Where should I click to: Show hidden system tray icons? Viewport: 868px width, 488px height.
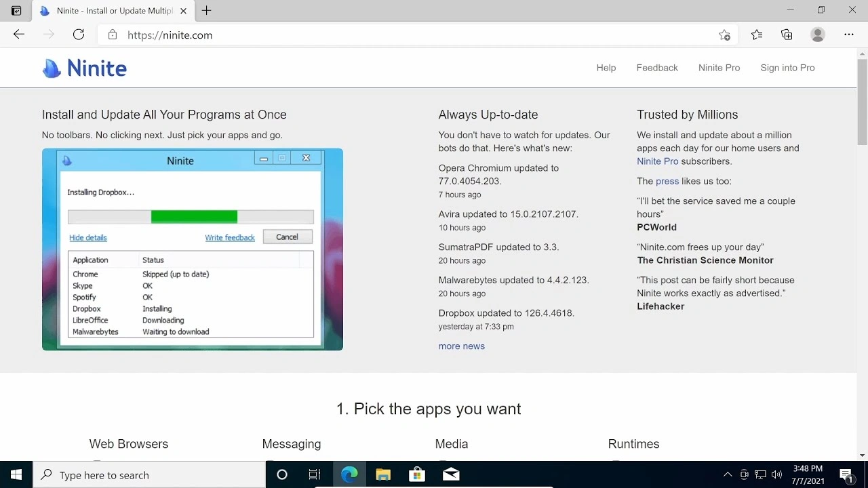point(728,474)
